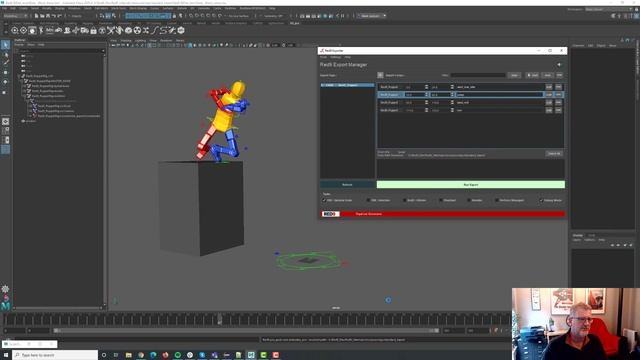This screenshot has height=360, width=640.
Task: Open the File menu in Maya menu bar
Action: 4,8
